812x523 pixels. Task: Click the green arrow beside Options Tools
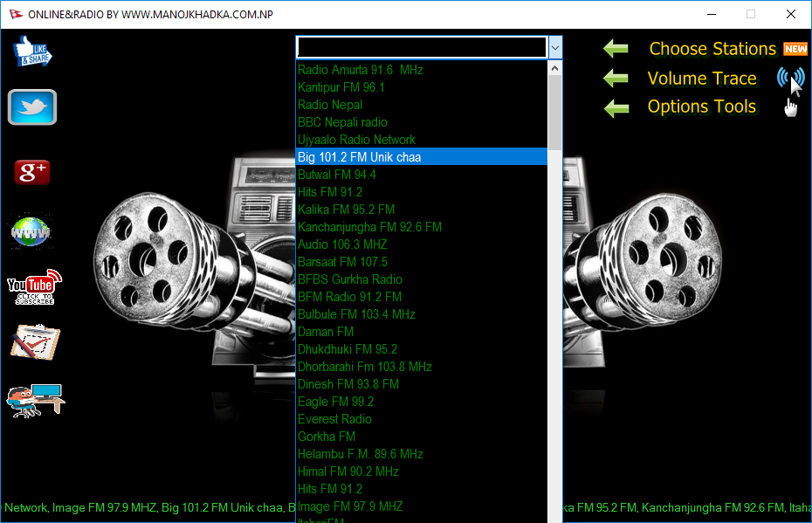(x=616, y=107)
